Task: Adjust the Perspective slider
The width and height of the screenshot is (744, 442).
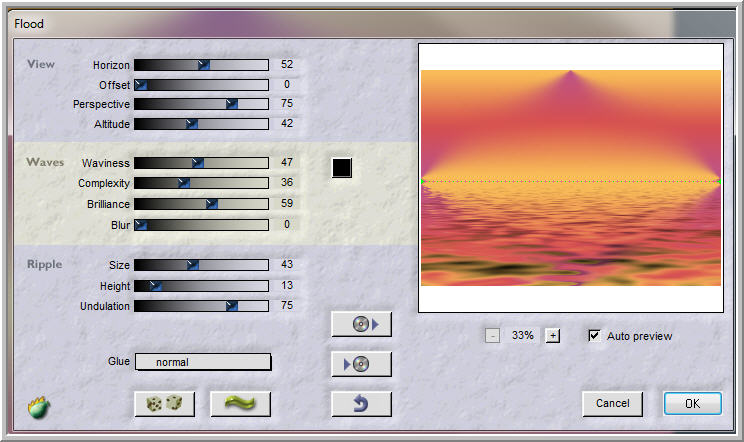Action: point(201,104)
